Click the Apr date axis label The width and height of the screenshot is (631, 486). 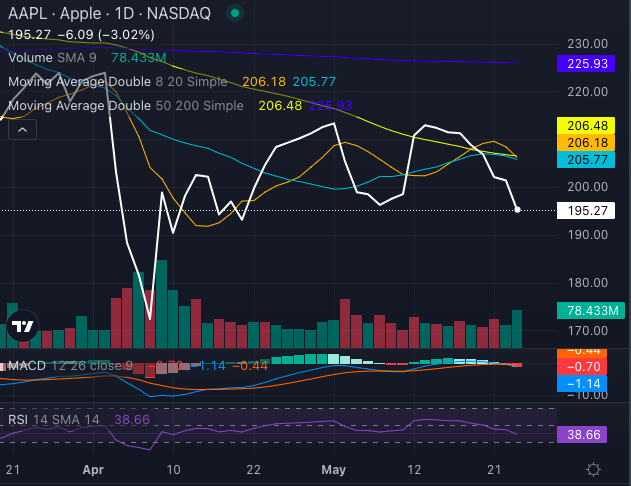[93, 470]
